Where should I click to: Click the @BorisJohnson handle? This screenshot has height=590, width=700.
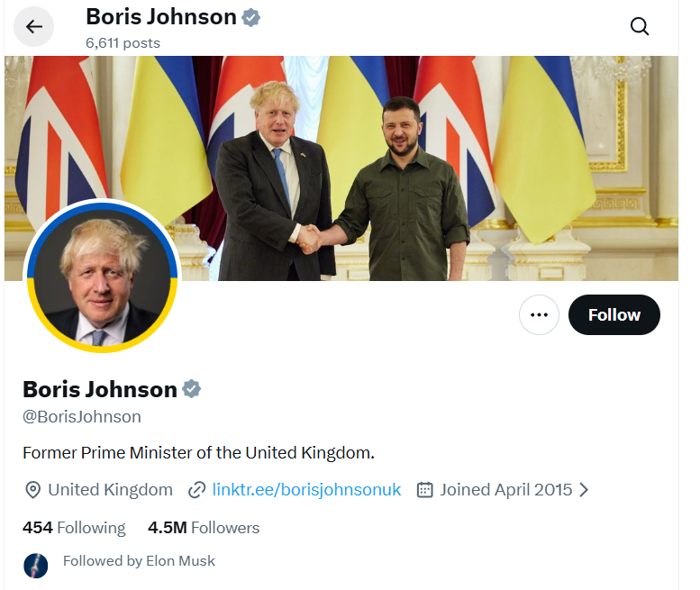(x=82, y=417)
